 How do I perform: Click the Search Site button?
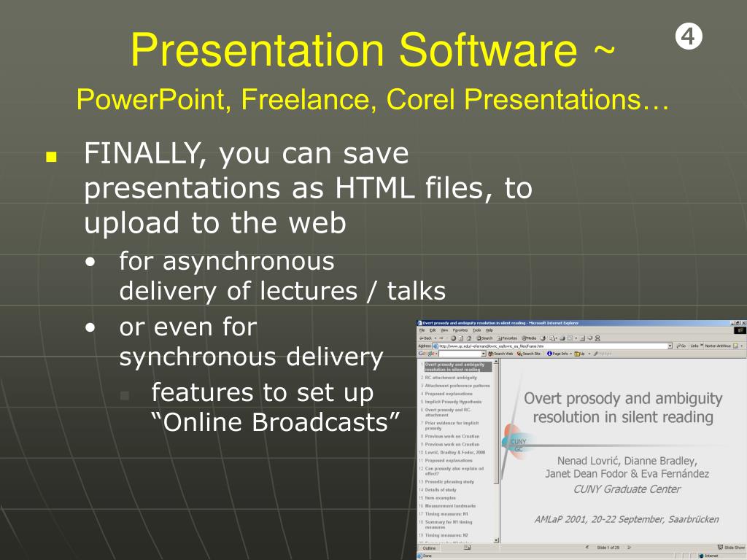[x=529, y=354]
